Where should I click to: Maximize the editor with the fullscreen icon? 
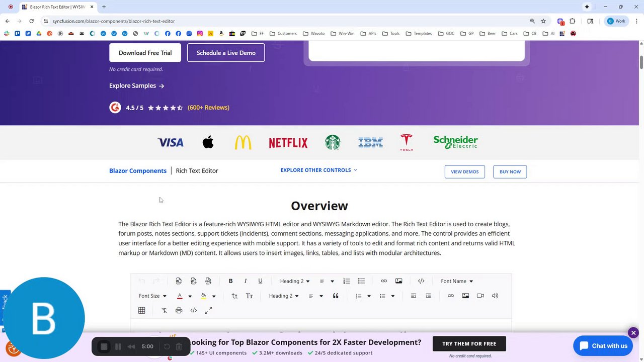[208, 311]
